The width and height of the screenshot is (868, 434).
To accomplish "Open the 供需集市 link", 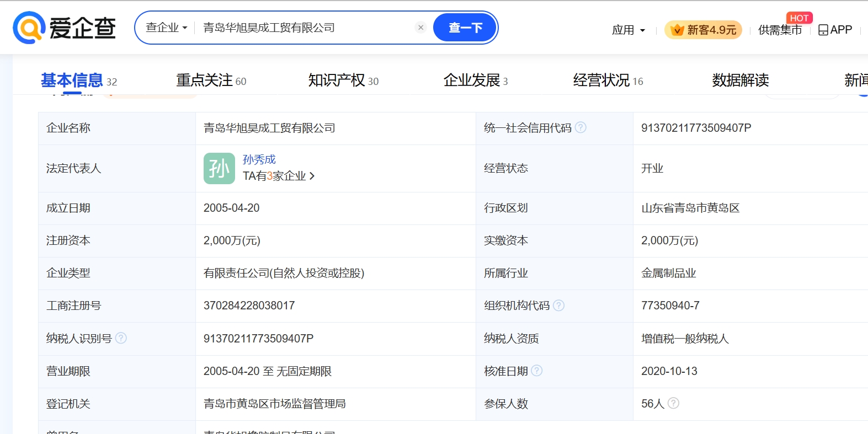I will click(780, 30).
